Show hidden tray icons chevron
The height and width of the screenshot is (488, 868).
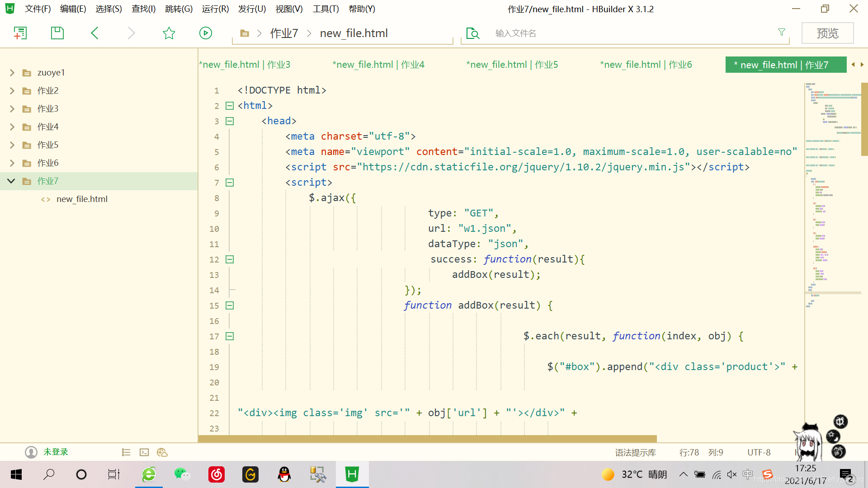click(x=684, y=474)
